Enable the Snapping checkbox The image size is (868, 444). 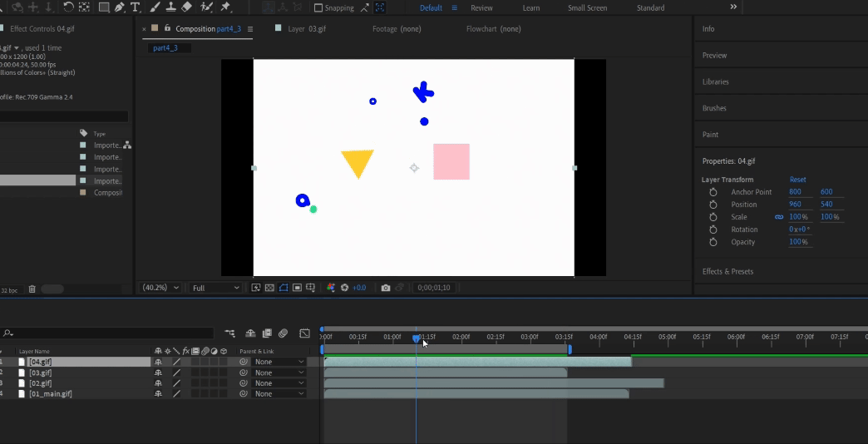(318, 8)
